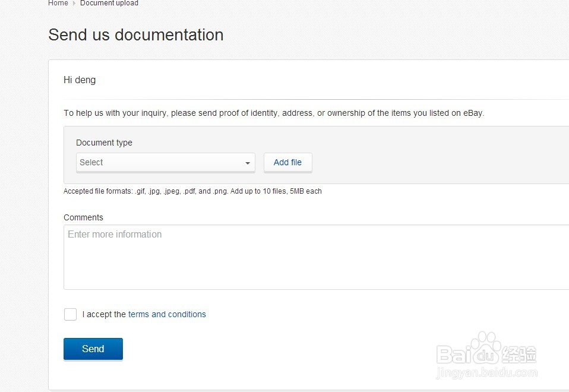This screenshot has width=569, height=392.
Task: Focus the 'Enter more information' comments box
Action: (x=315, y=257)
